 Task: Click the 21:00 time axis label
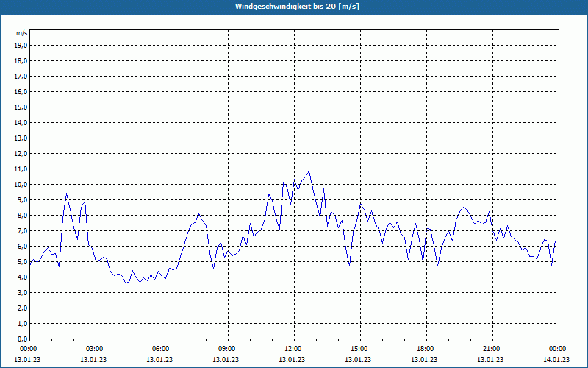click(492, 349)
